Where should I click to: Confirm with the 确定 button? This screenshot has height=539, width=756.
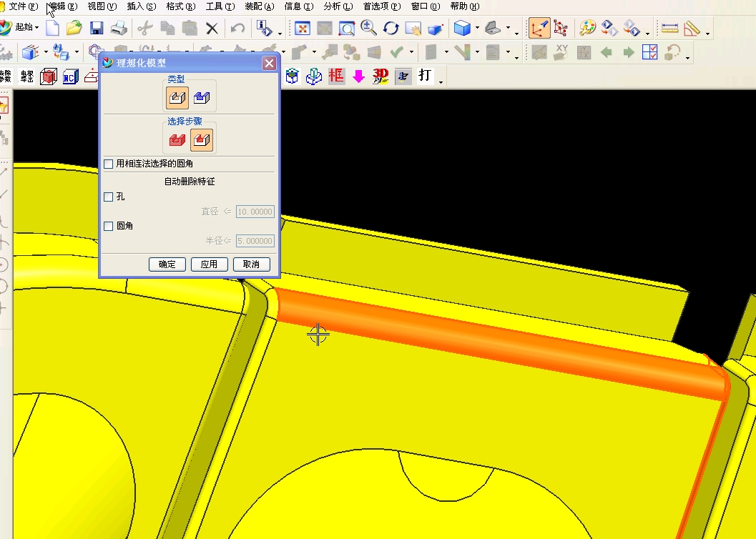coord(167,264)
